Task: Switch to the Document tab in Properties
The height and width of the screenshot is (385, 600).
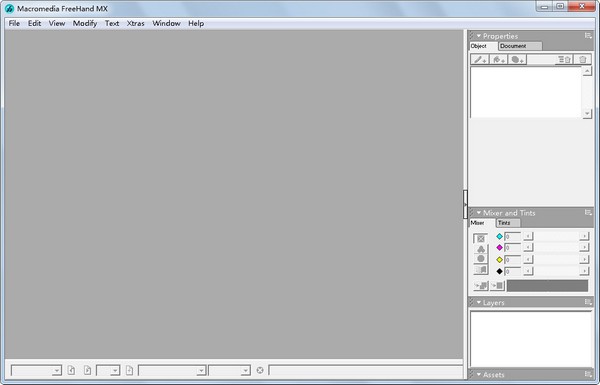Action: [x=520, y=46]
